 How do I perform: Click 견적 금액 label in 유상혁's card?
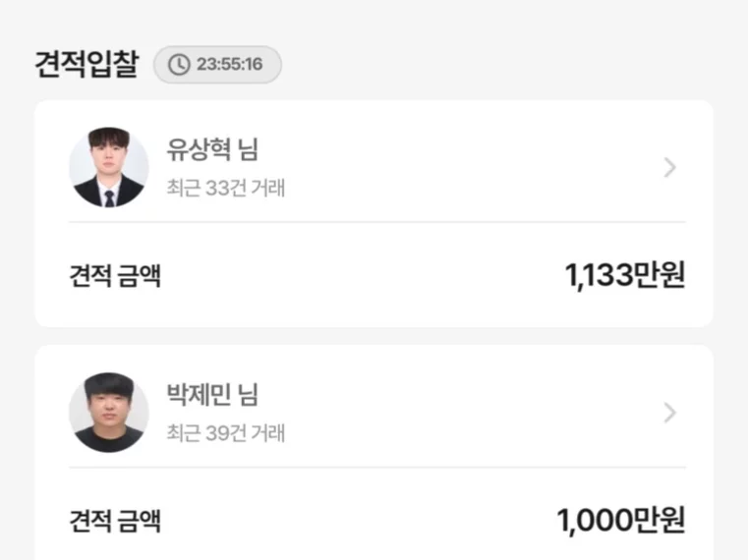(115, 276)
